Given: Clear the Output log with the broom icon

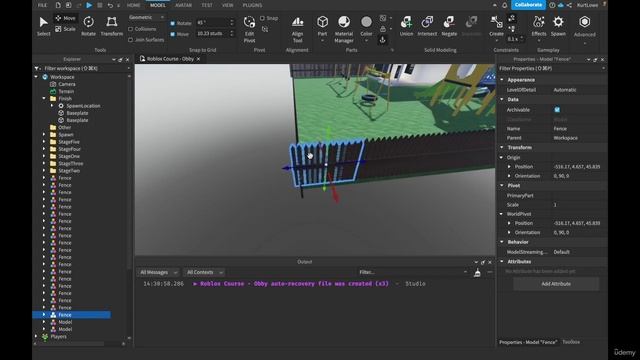Looking at the screenshot, I should tap(477, 273).
